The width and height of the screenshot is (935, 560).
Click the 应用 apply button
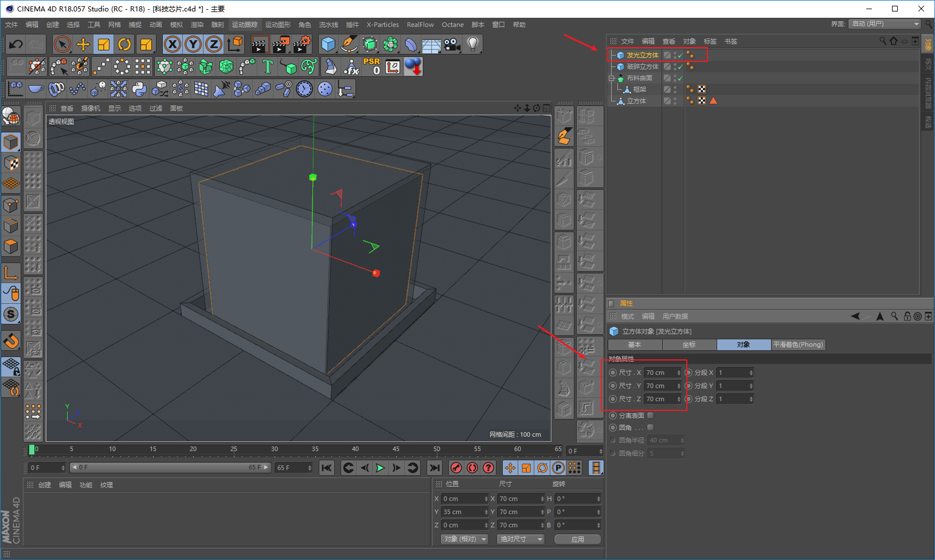pyautogui.click(x=578, y=539)
